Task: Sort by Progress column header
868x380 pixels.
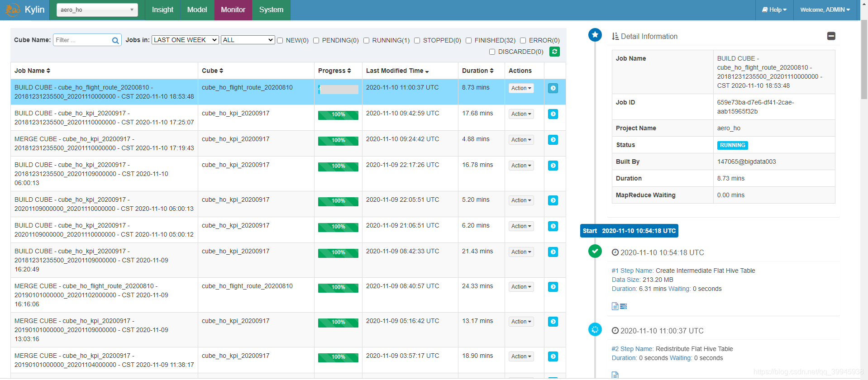Action: [x=334, y=71]
